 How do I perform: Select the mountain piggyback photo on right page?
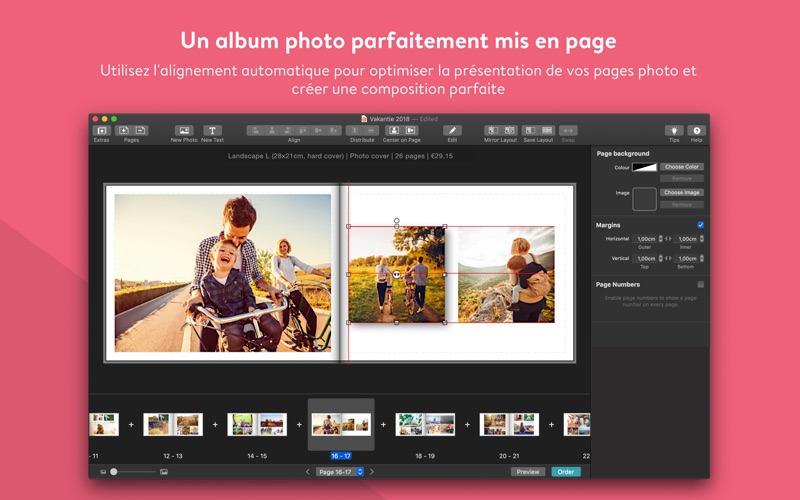[x=506, y=274]
